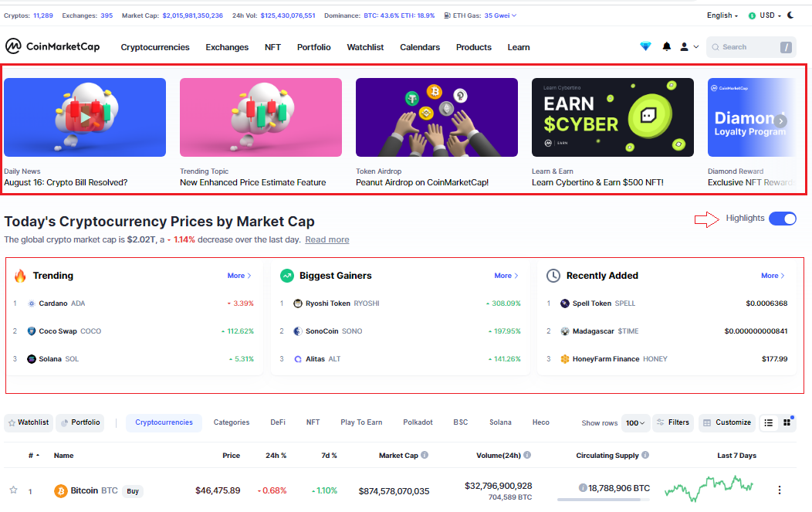Open More link in Trending card

coord(239,276)
